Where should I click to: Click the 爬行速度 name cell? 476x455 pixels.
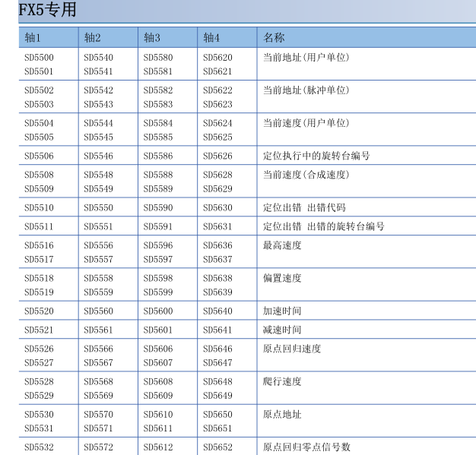282,382
